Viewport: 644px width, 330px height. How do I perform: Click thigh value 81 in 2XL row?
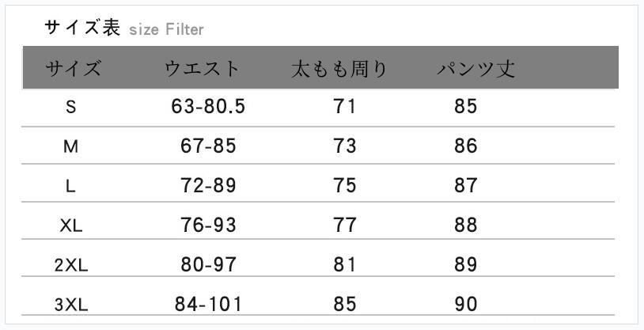tap(345, 264)
